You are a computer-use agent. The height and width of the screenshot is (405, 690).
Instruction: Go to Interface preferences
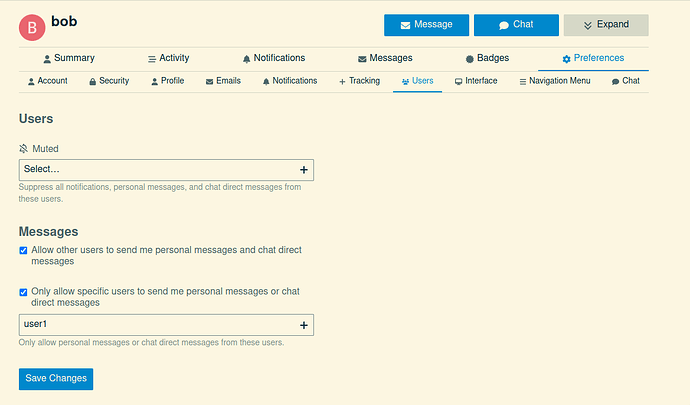click(476, 81)
